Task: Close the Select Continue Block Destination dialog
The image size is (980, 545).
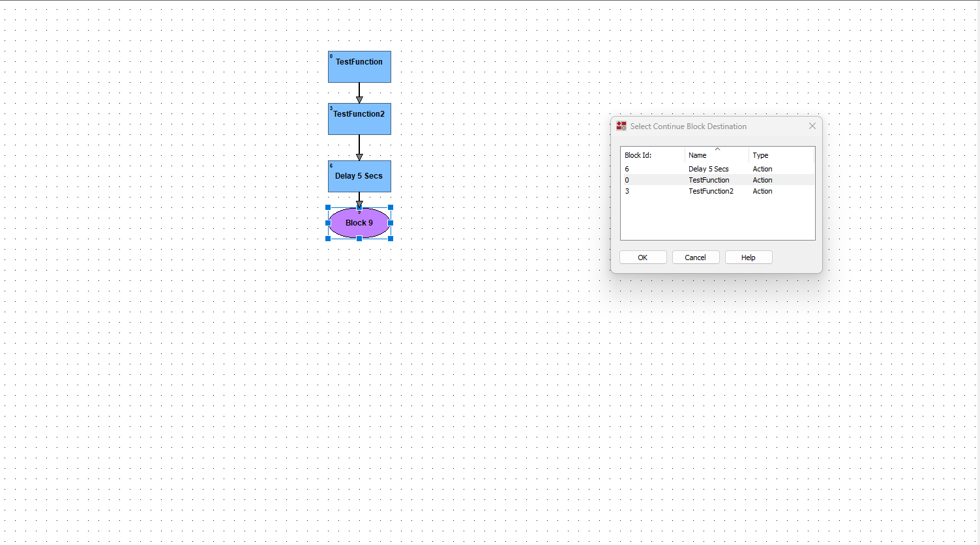Action: (x=812, y=126)
